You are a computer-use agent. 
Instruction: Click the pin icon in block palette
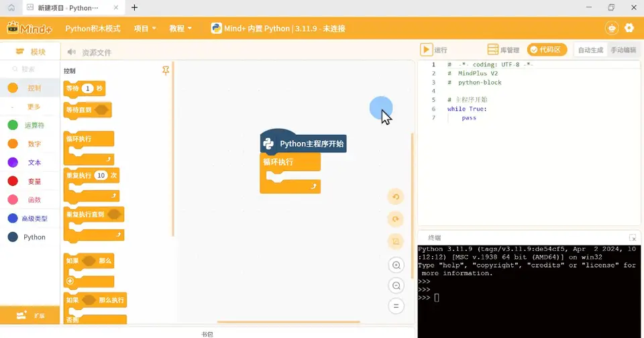pos(166,70)
